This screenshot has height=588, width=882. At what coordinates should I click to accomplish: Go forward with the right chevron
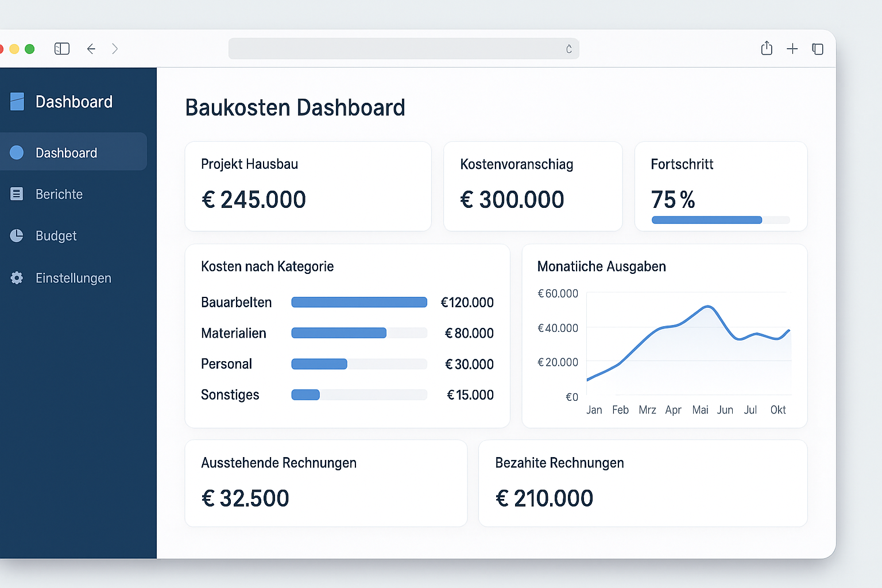[115, 49]
